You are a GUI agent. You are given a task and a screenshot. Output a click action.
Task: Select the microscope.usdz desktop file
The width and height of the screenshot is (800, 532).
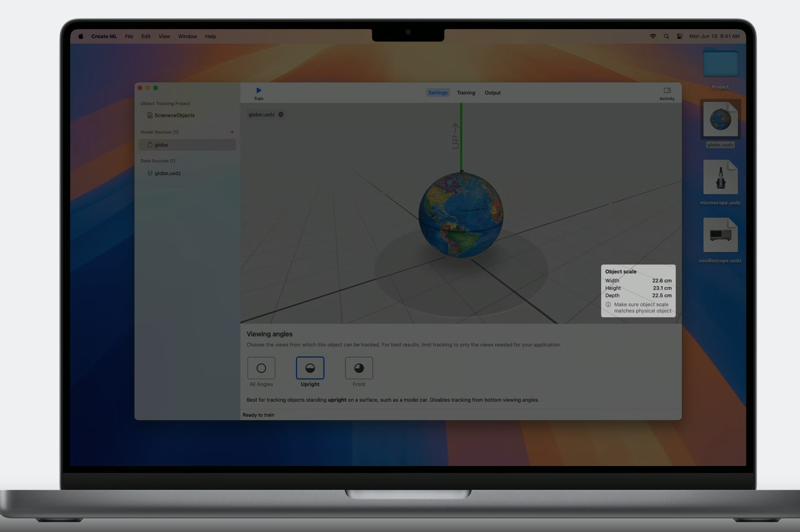720,177
